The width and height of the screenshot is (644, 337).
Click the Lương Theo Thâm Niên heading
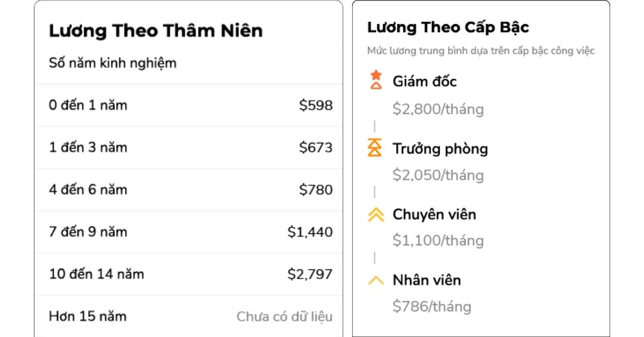(x=156, y=31)
